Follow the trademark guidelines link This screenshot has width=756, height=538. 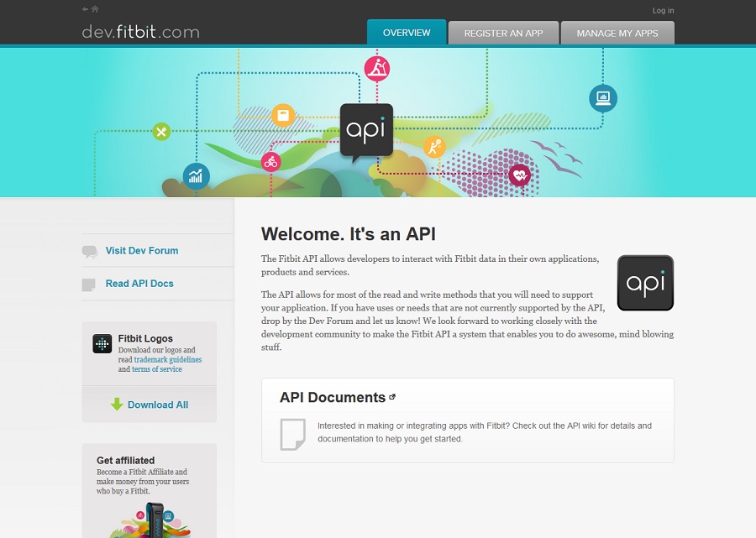coord(167,360)
